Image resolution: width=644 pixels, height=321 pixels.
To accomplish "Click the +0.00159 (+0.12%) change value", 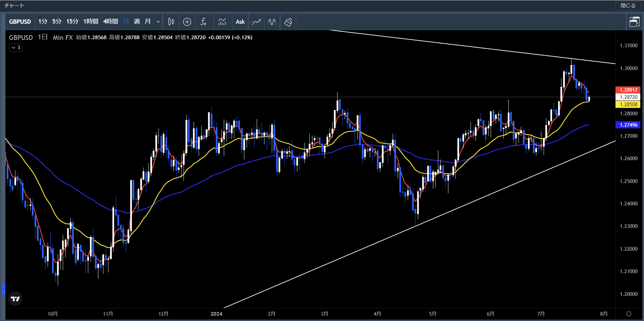I will coord(230,38).
